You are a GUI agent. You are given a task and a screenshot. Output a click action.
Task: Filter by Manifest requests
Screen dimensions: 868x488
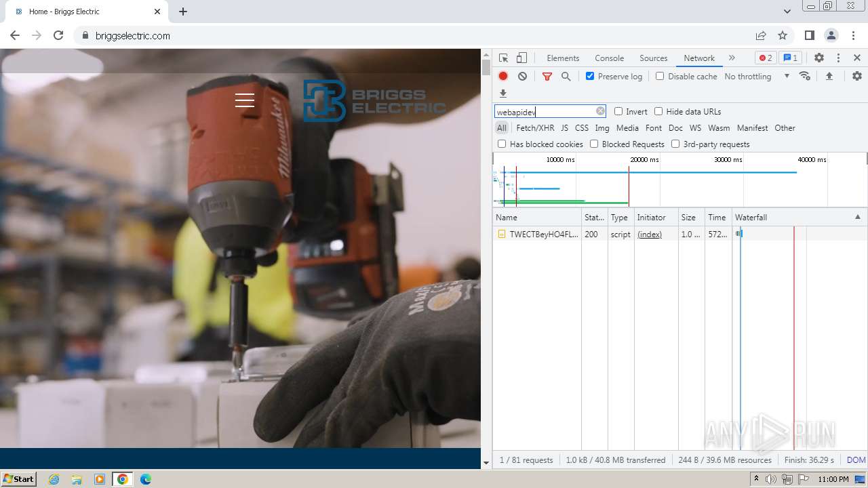752,128
